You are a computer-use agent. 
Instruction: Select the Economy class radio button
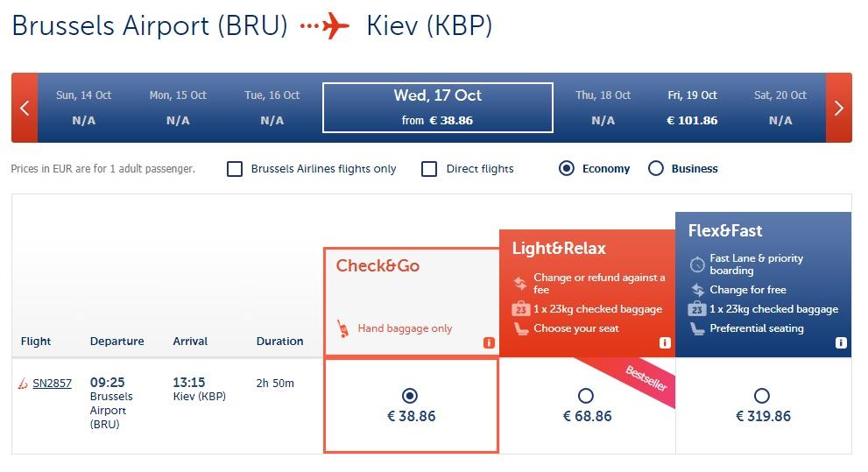(x=567, y=169)
